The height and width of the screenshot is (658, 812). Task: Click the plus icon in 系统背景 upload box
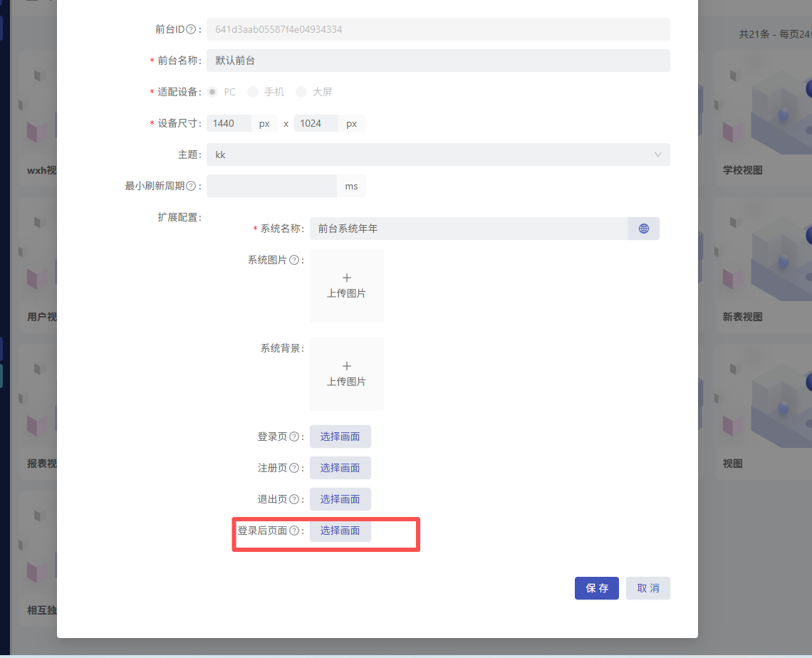pyautogui.click(x=347, y=366)
